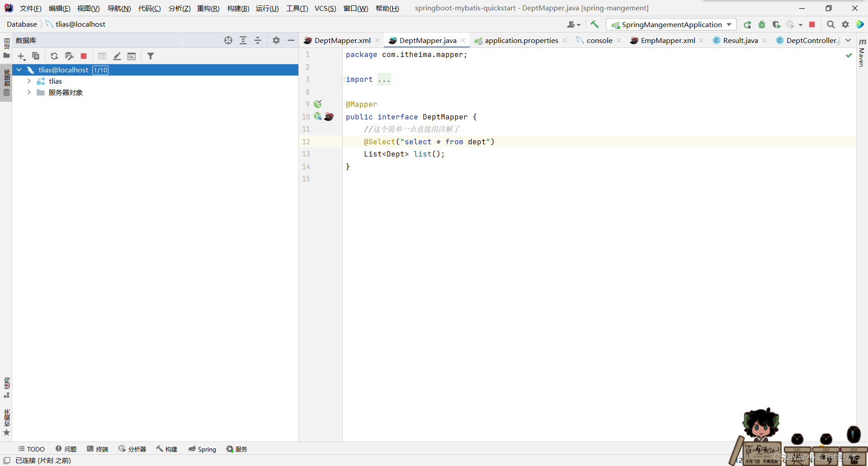
Task: Run with coverage icon
Action: (x=776, y=24)
